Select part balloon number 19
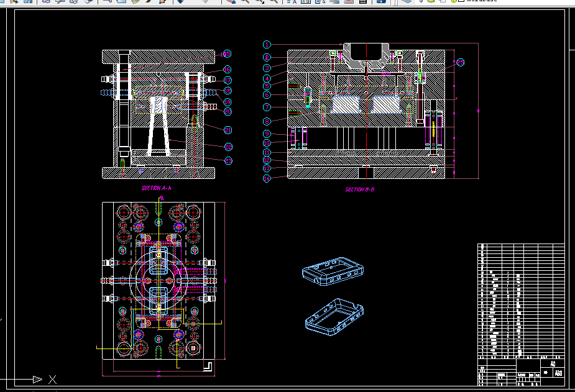Screen dimensions: 575x392 coord(228,103)
